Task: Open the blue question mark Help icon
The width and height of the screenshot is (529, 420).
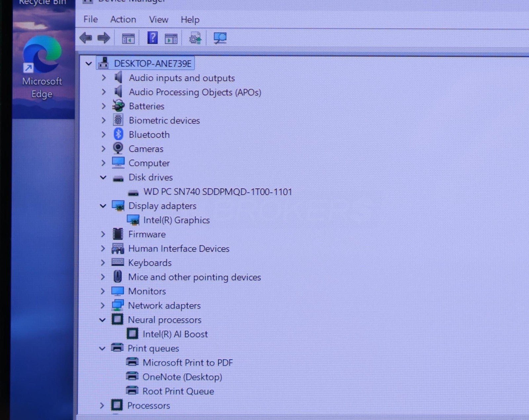Action: (x=152, y=38)
